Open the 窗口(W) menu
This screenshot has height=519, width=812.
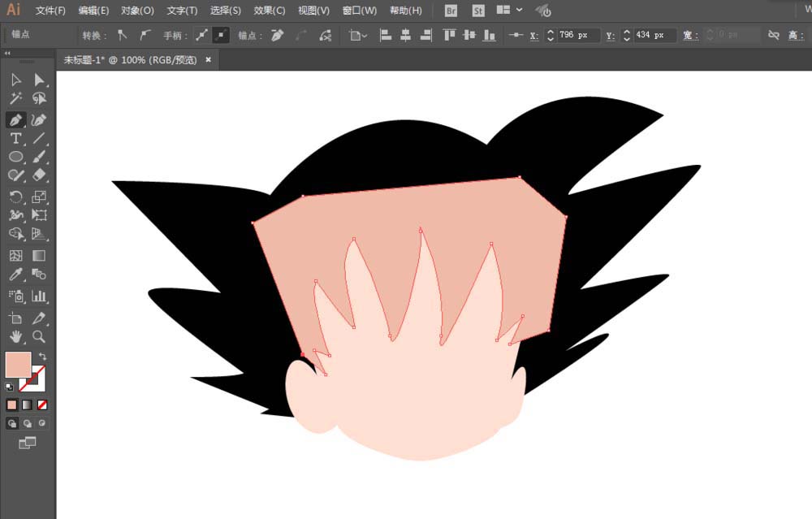pos(360,11)
